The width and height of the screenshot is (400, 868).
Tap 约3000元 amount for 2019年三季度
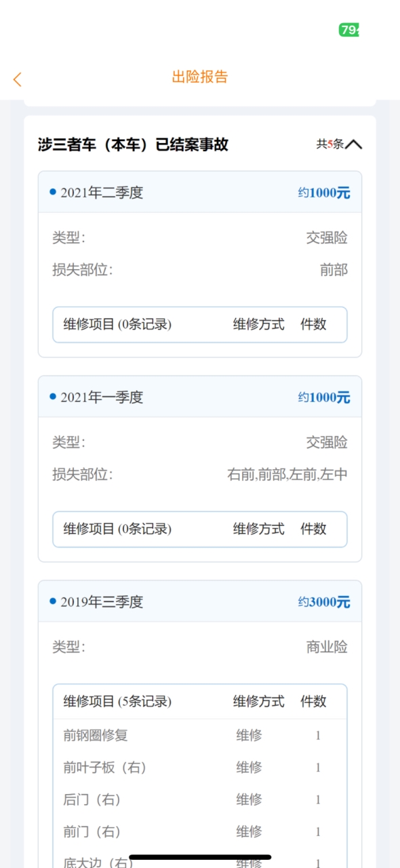pyautogui.click(x=324, y=602)
